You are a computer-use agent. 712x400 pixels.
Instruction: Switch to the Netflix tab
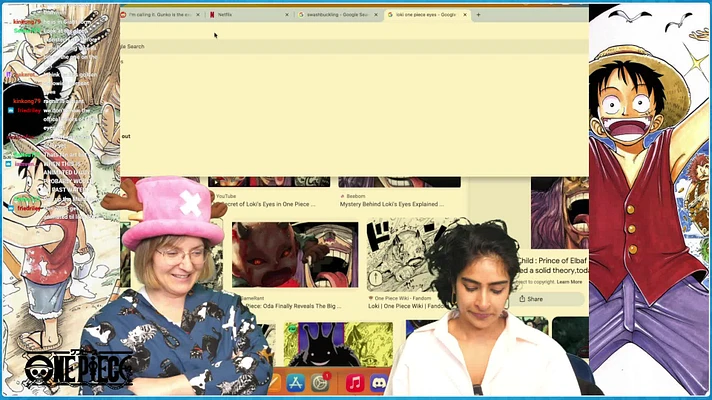coord(249,15)
